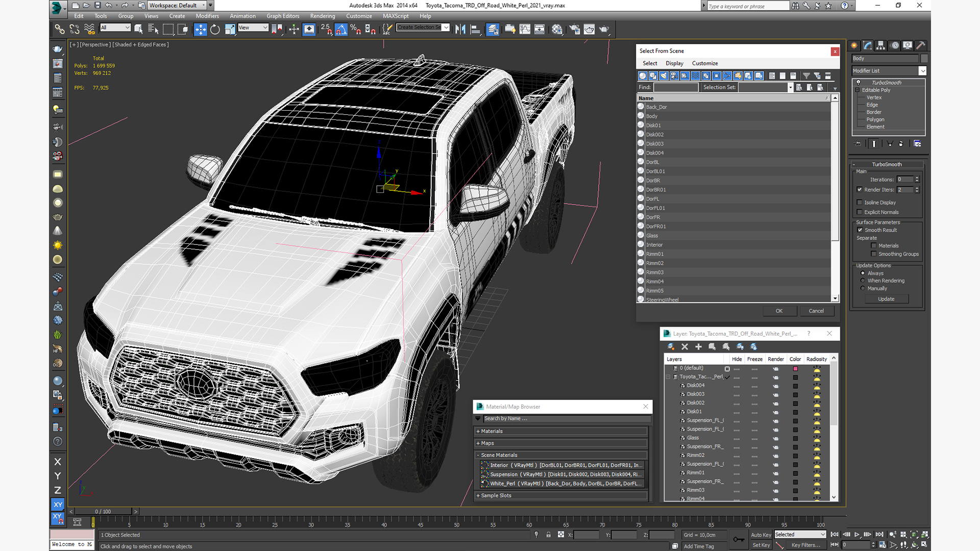Click the Update button in TurboSmooth
This screenshot has width=980, height=551.
(x=886, y=299)
